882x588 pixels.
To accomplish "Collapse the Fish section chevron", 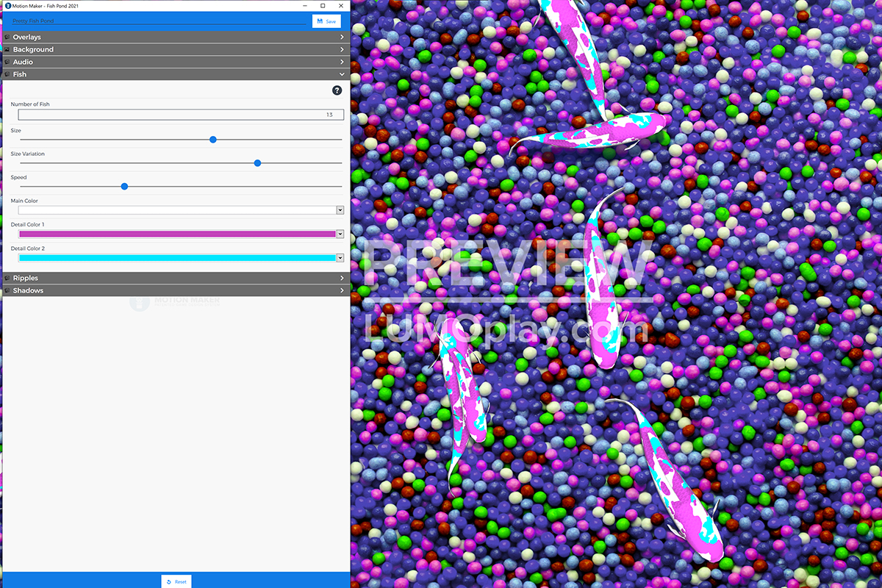I will 342,74.
